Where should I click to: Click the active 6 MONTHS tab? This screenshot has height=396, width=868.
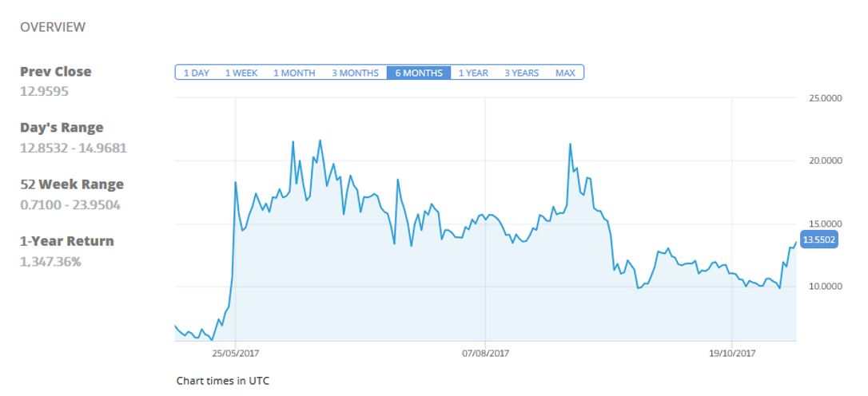pos(418,73)
